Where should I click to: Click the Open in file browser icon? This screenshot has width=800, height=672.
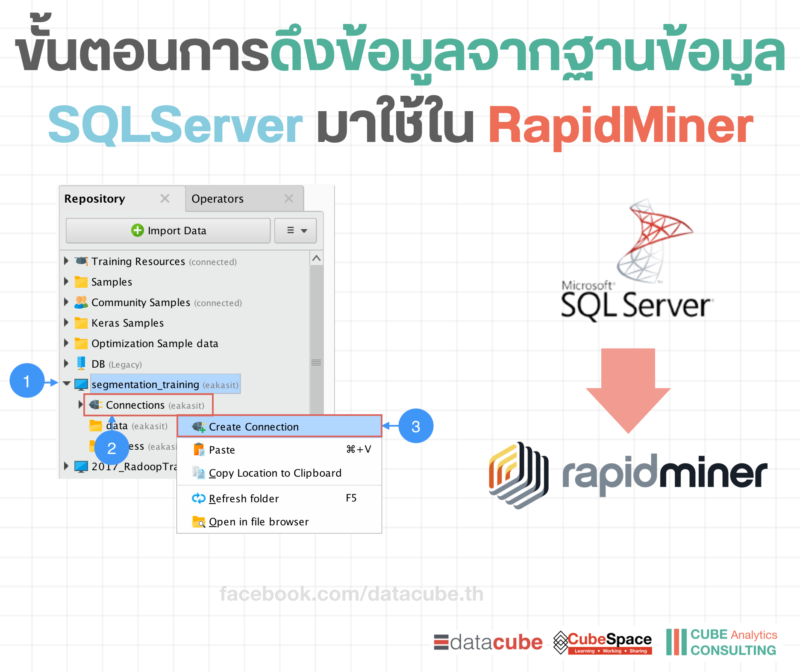(x=199, y=522)
